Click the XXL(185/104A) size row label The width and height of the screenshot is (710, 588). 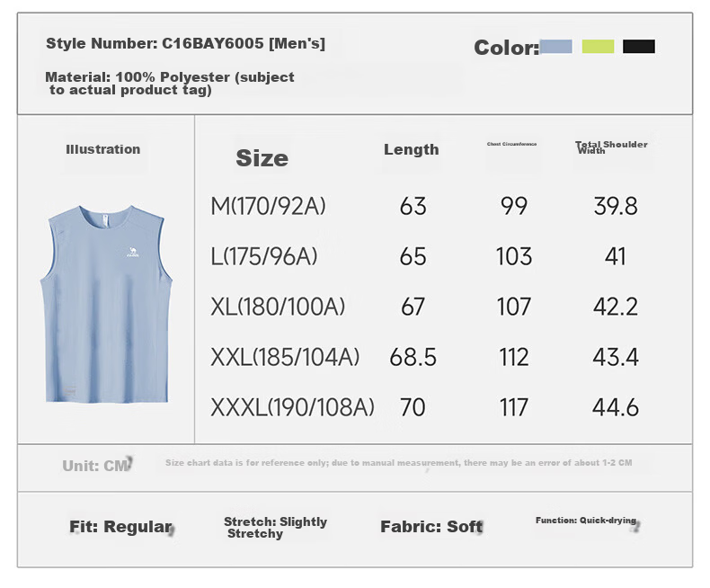pyautogui.click(x=285, y=357)
